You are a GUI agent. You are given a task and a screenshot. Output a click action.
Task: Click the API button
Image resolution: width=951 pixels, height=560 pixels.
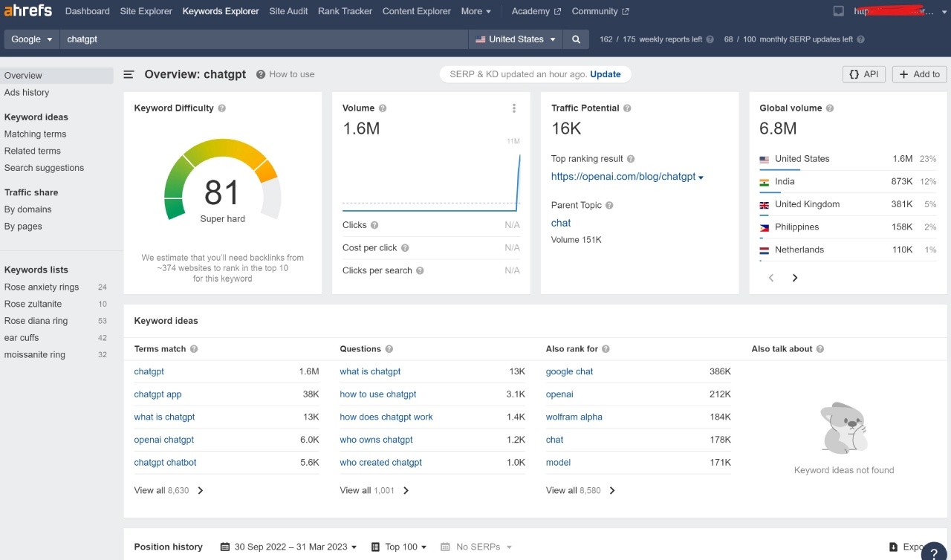[x=864, y=74]
